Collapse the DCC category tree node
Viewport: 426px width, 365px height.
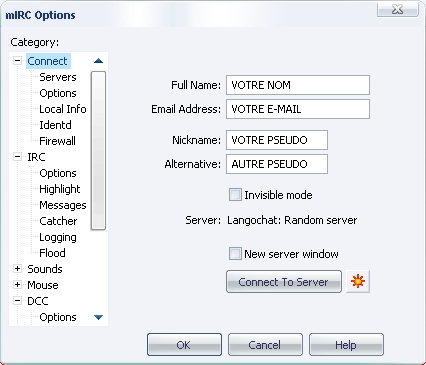click(17, 301)
